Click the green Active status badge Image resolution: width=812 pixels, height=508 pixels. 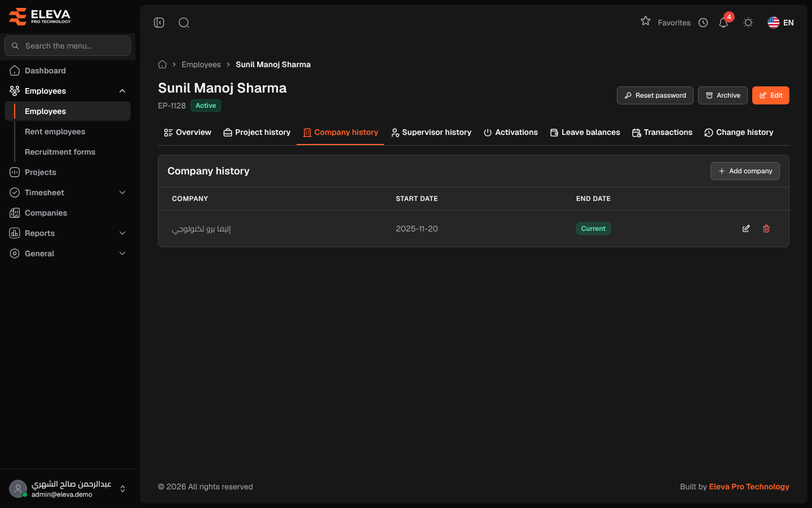[206, 106]
